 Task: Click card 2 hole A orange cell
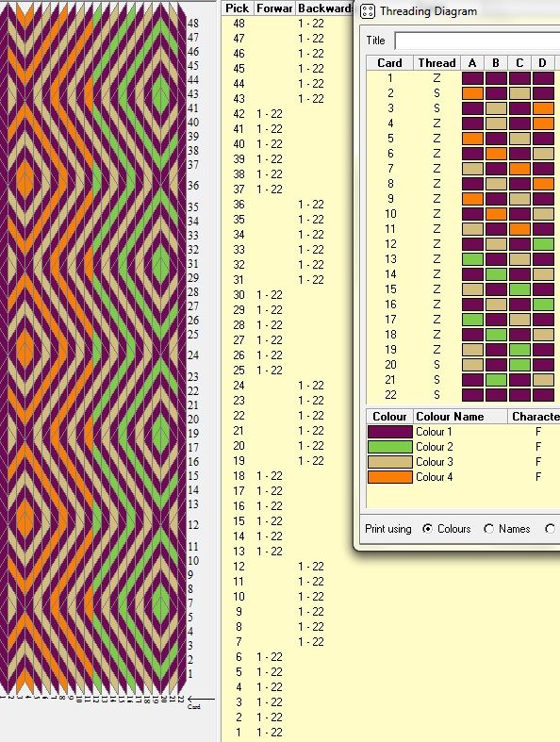(472, 93)
